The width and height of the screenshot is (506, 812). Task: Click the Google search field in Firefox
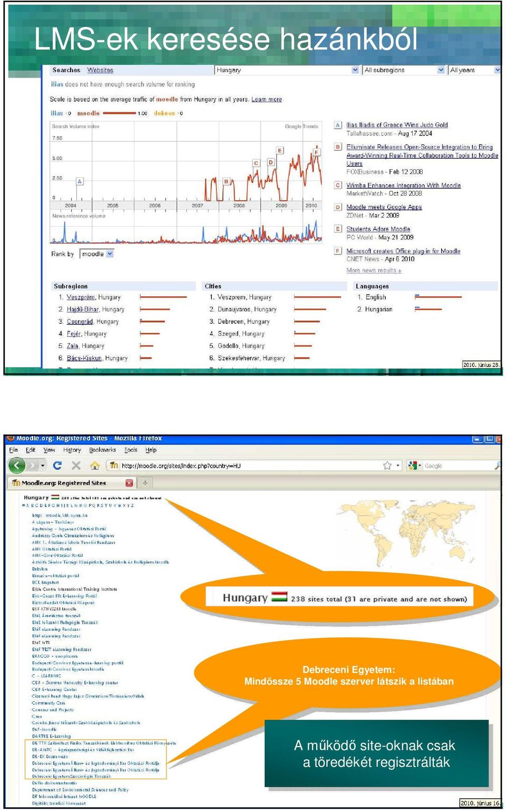[x=458, y=466]
